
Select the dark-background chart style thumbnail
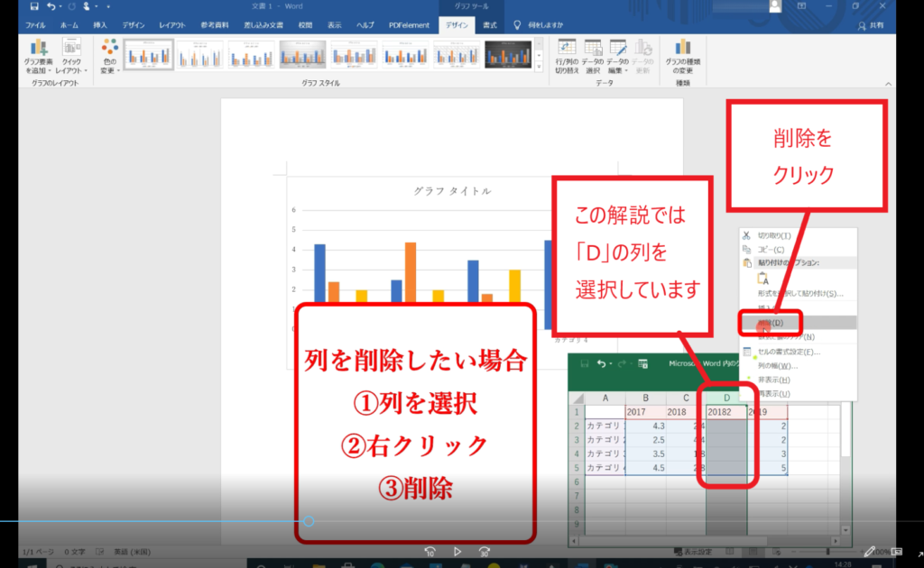coord(508,55)
